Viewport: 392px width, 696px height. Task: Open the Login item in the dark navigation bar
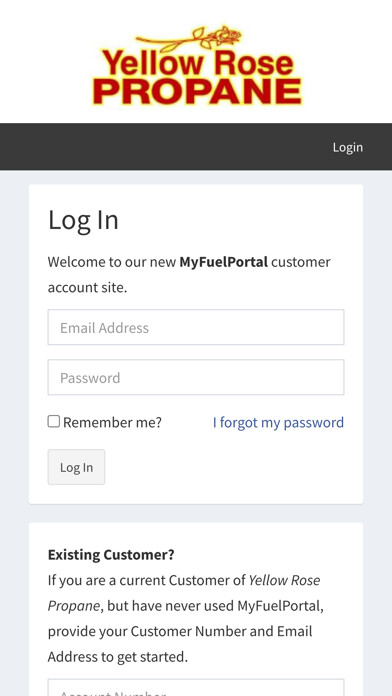348,147
